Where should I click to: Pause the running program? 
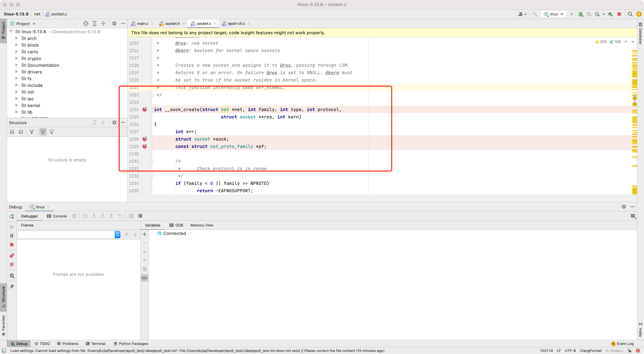click(x=12, y=236)
